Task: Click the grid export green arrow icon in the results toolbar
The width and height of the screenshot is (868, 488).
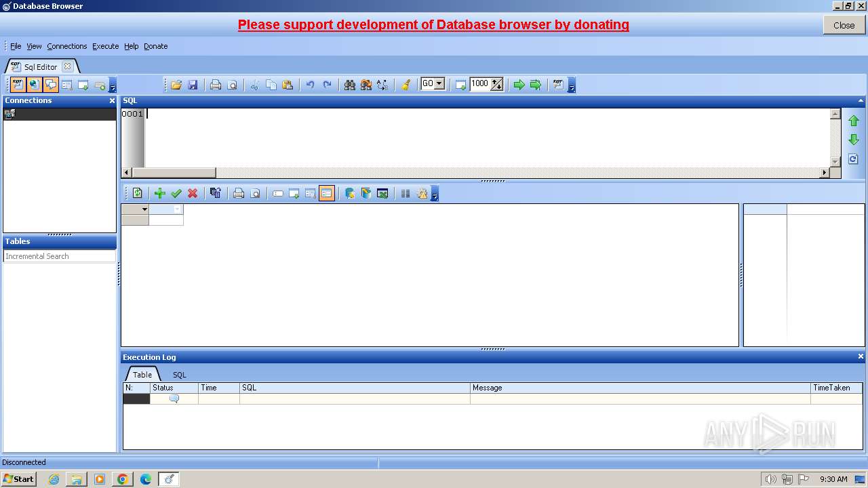Action: click(x=294, y=193)
